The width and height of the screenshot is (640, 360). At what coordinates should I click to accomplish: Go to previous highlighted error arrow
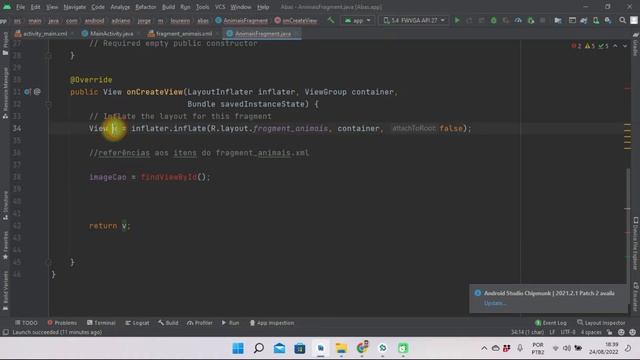pyautogui.click(x=615, y=46)
